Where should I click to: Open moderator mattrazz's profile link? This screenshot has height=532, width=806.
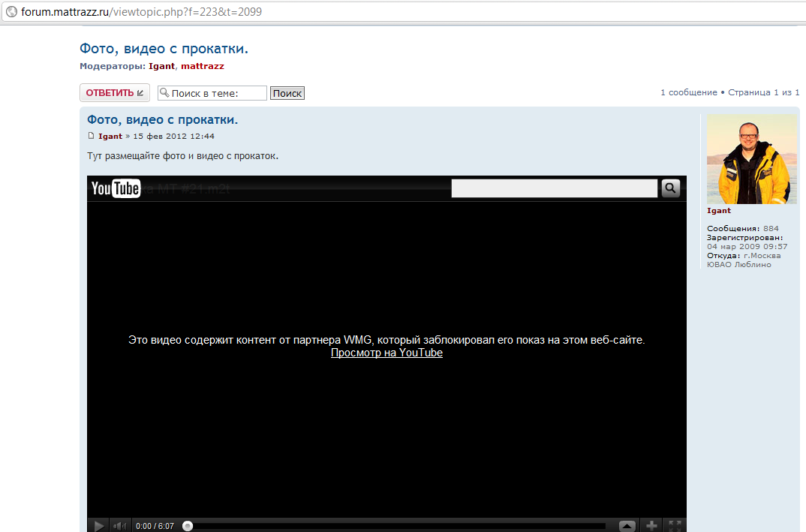(x=202, y=66)
